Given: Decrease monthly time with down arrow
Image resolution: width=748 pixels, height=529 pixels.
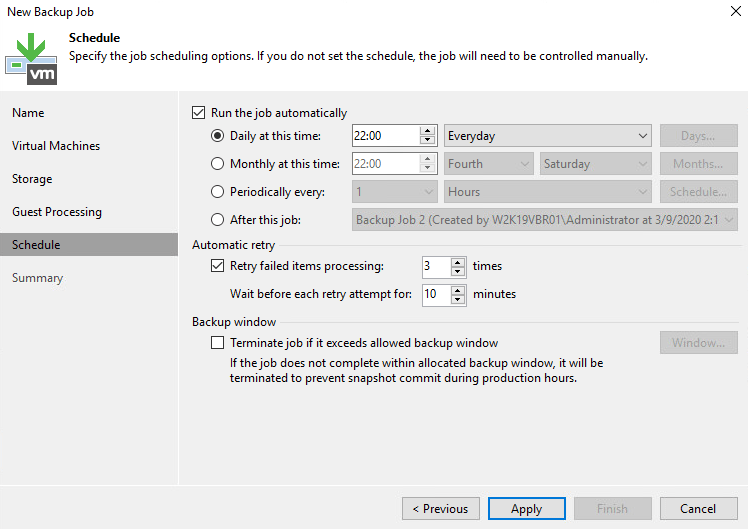Looking at the screenshot, I should pyautogui.click(x=427, y=168).
